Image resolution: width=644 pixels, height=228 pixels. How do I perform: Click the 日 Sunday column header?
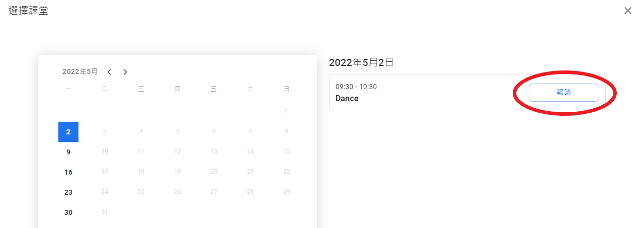point(286,89)
